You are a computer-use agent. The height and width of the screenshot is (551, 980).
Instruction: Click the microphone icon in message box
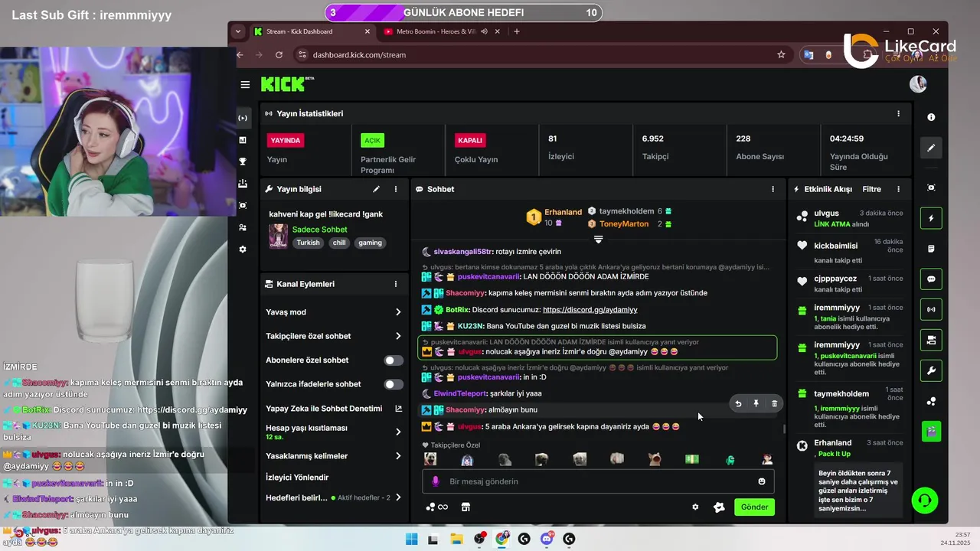[436, 481]
